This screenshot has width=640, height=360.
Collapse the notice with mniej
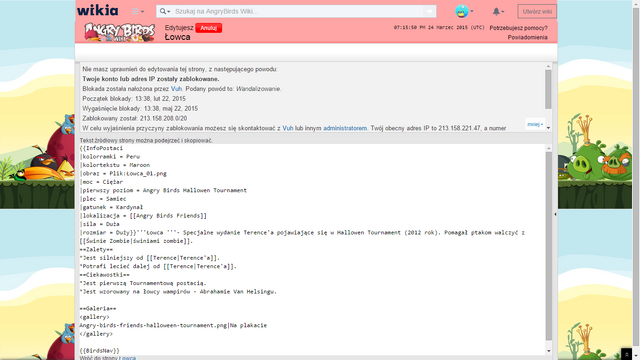point(535,124)
